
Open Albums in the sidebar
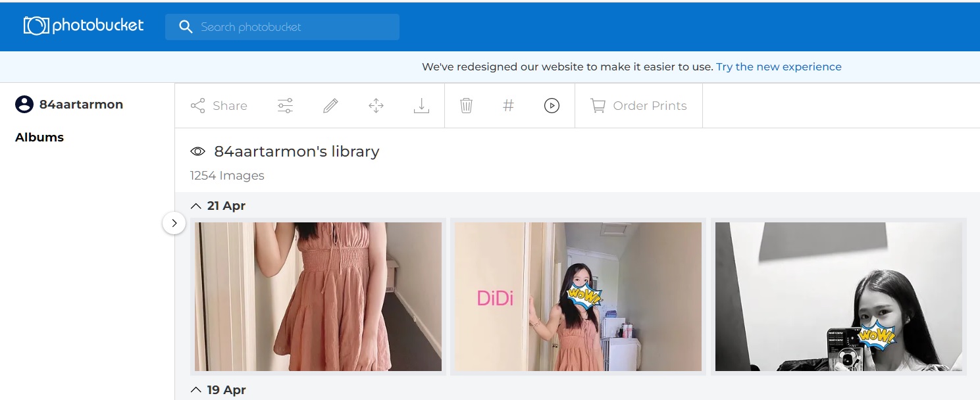point(39,137)
